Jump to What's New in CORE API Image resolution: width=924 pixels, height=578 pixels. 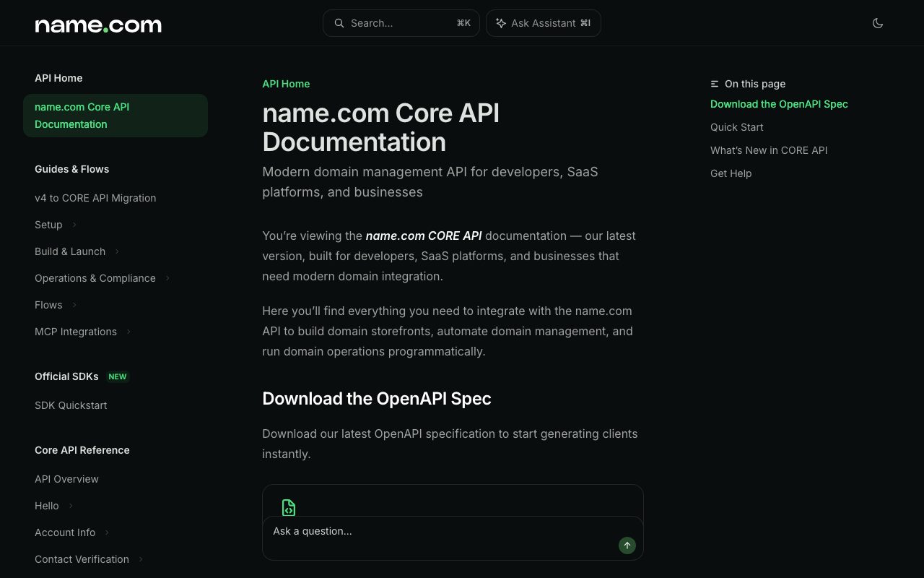click(769, 150)
